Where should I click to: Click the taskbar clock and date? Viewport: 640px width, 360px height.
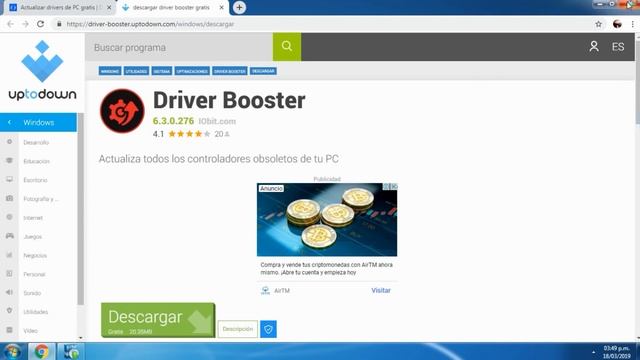617,352
